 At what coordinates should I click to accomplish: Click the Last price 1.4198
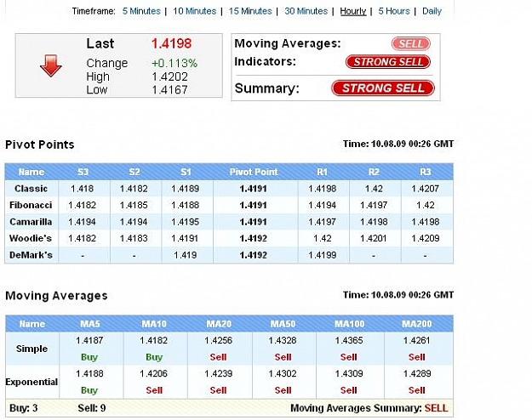point(171,43)
